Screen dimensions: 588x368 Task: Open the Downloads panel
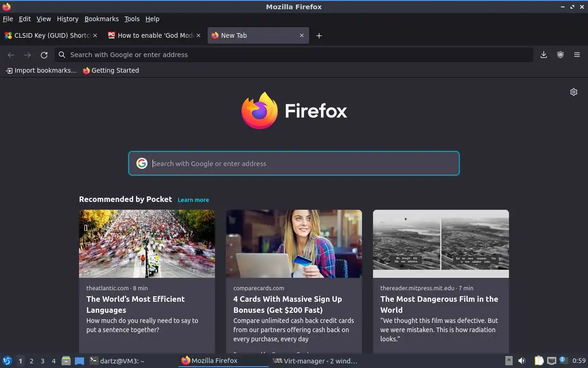coord(543,55)
